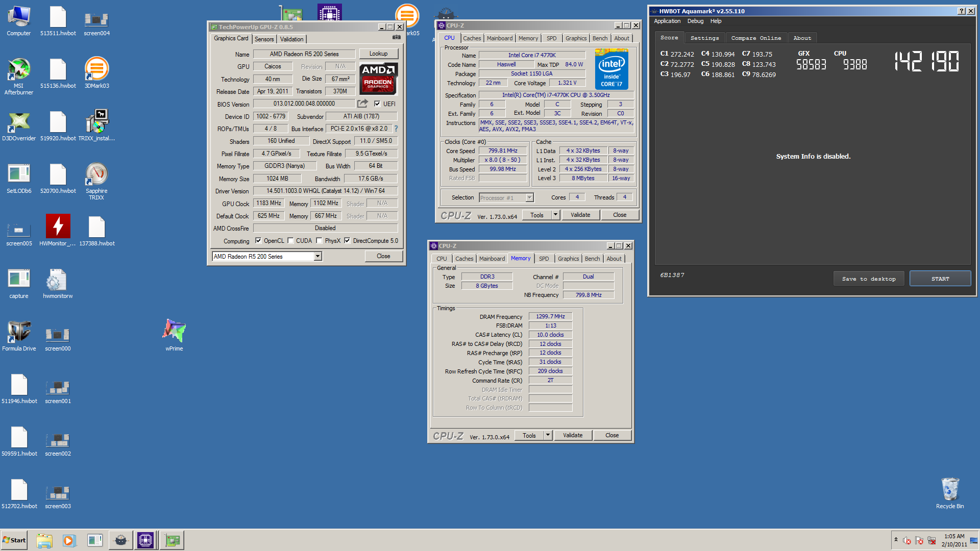The width and height of the screenshot is (980, 551).
Task: Open the Help menu in Aquamark
Action: (716, 21)
